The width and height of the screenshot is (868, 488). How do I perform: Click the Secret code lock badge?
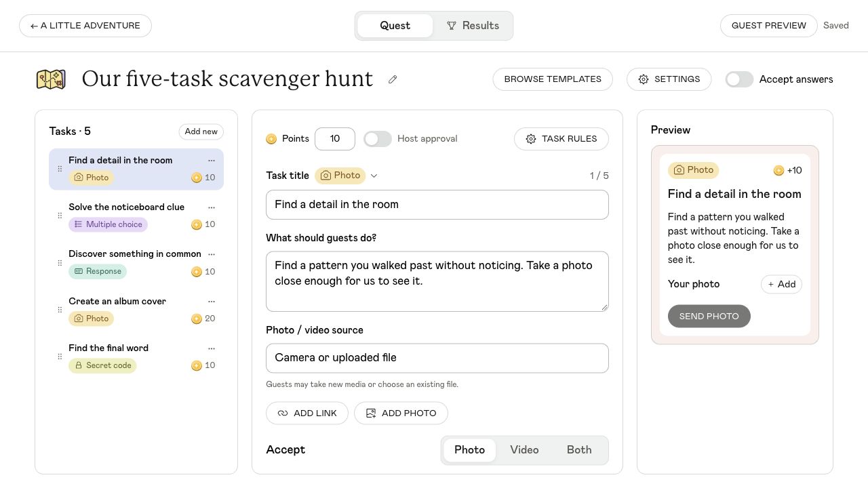(102, 365)
